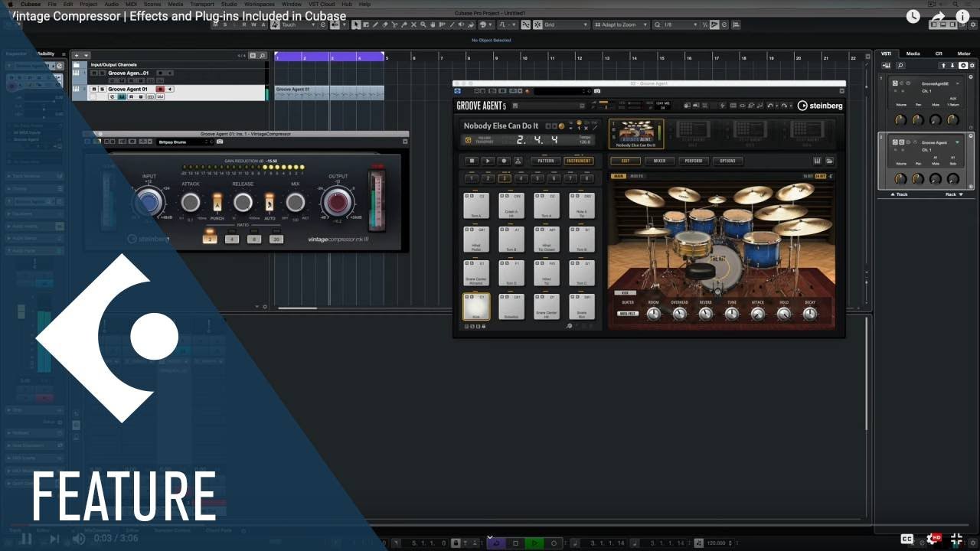
Task: Click video player settings gear
Action: [933, 539]
